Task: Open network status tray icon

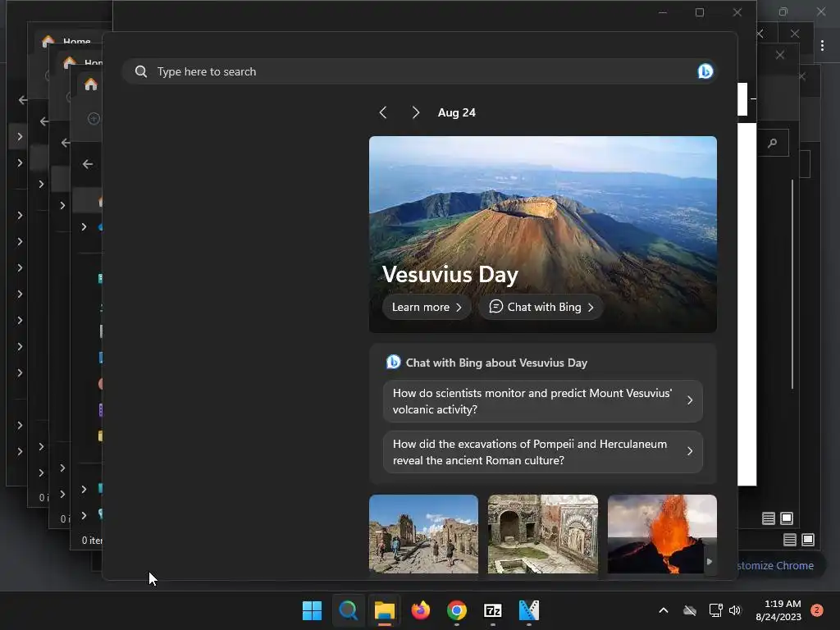Action: click(x=715, y=610)
